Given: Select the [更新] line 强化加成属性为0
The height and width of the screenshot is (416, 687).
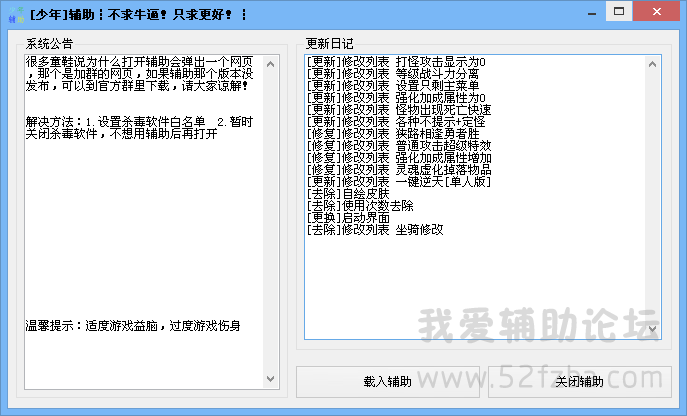Looking at the screenshot, I should click(x=396, y=98).
